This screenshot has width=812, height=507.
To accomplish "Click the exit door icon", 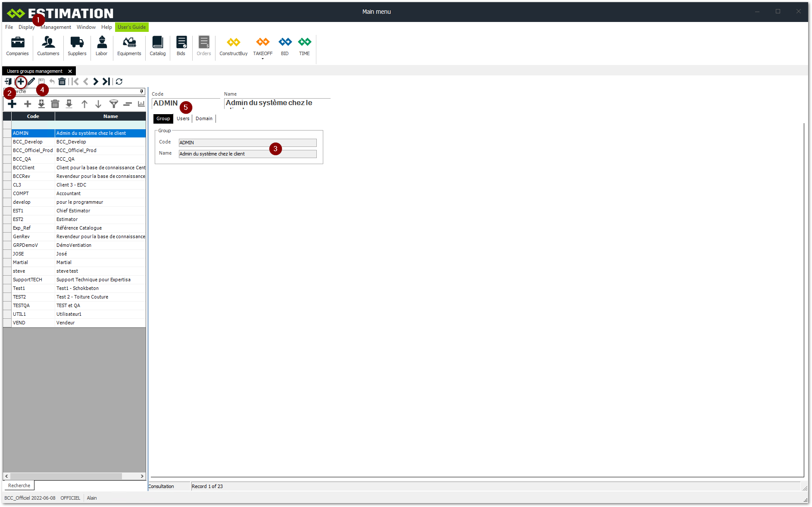I will 8,81.
